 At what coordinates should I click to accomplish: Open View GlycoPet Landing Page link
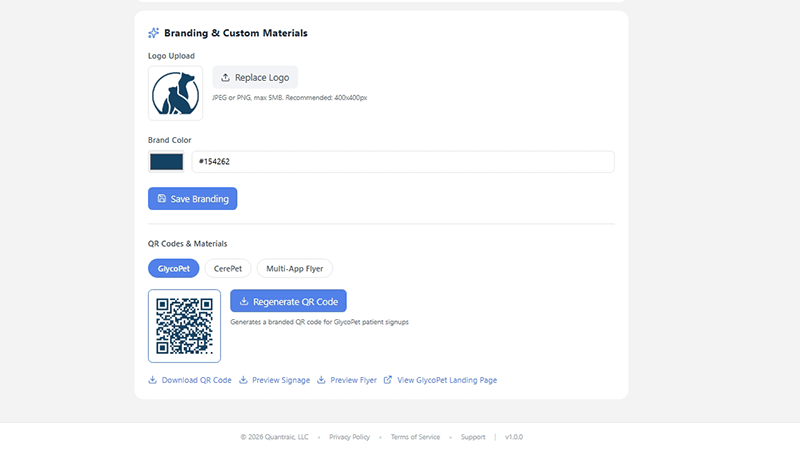pos(446,380)
